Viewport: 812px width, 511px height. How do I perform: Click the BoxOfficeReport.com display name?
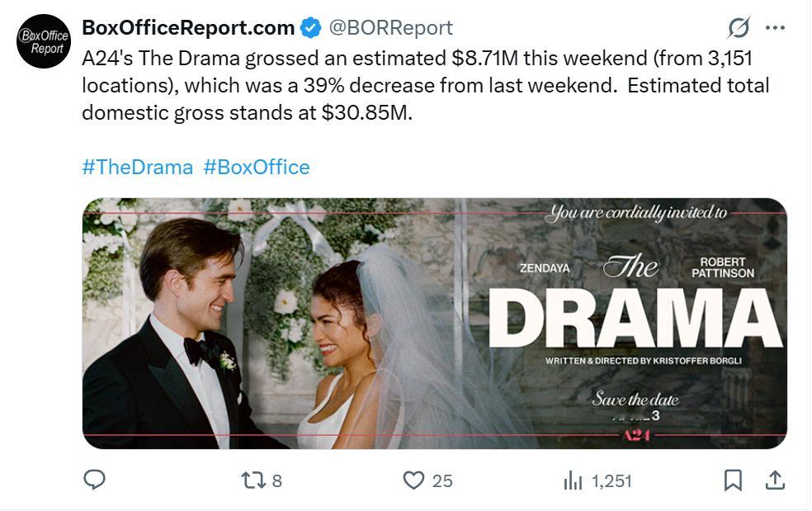click(188, 28)
